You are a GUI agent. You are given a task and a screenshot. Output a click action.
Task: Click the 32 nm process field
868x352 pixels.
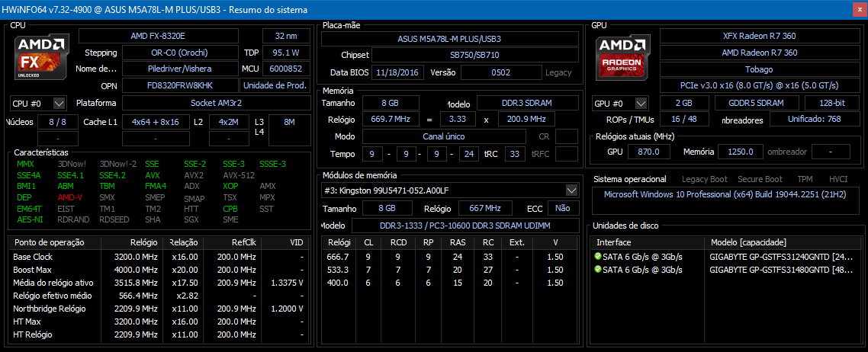click(x=286, y=36)
